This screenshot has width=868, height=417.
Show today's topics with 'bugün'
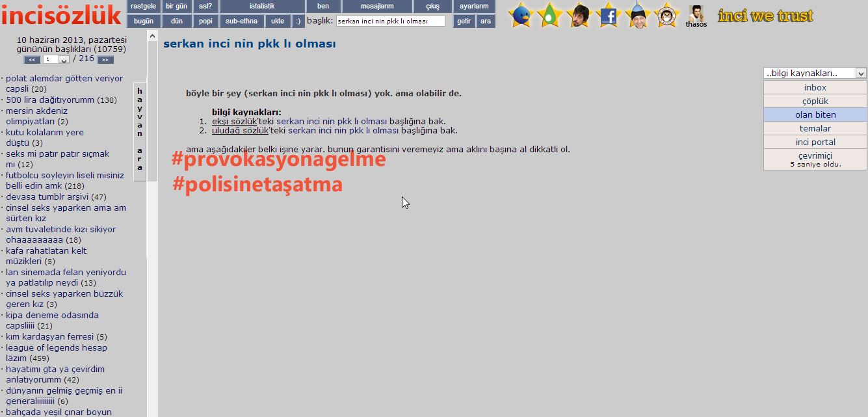143,21
